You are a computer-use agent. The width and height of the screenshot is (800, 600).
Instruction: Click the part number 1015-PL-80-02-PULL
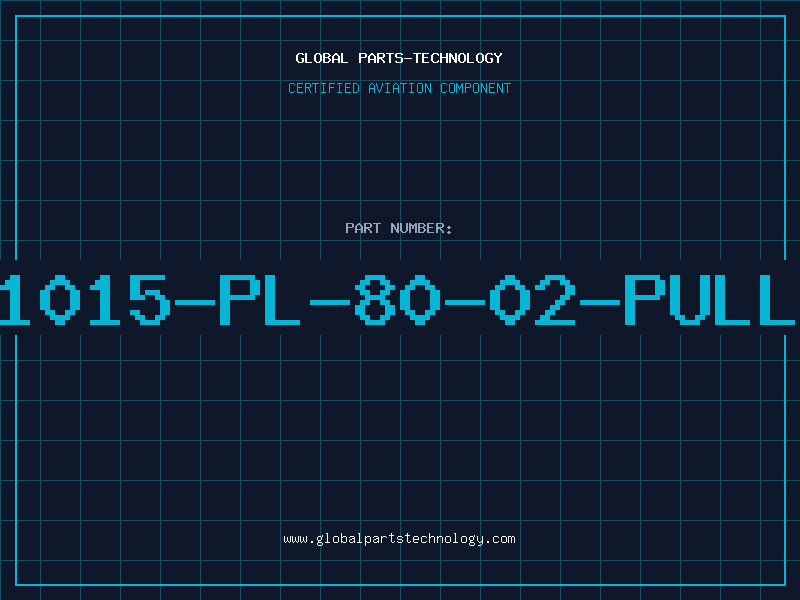coord(398,299)
